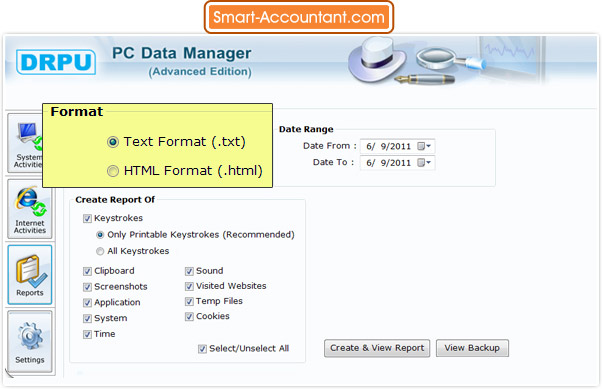Select Text Format (.txt) radio button
The height and width of the screenshot is (389, 602).
tap(113, 142)
